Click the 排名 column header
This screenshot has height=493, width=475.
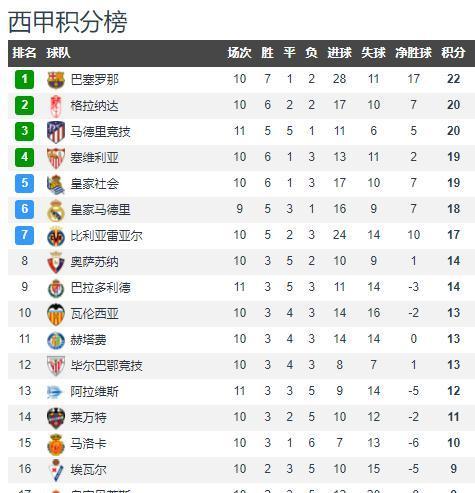(x=24, y=53)
